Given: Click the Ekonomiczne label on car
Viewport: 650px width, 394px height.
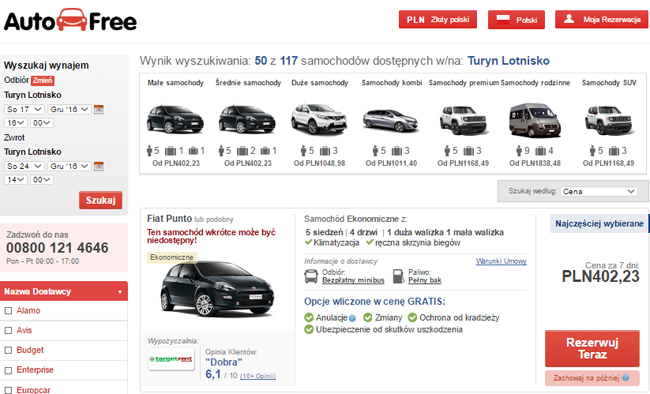Looking at the screenshot, I should [x=172, y=258].
